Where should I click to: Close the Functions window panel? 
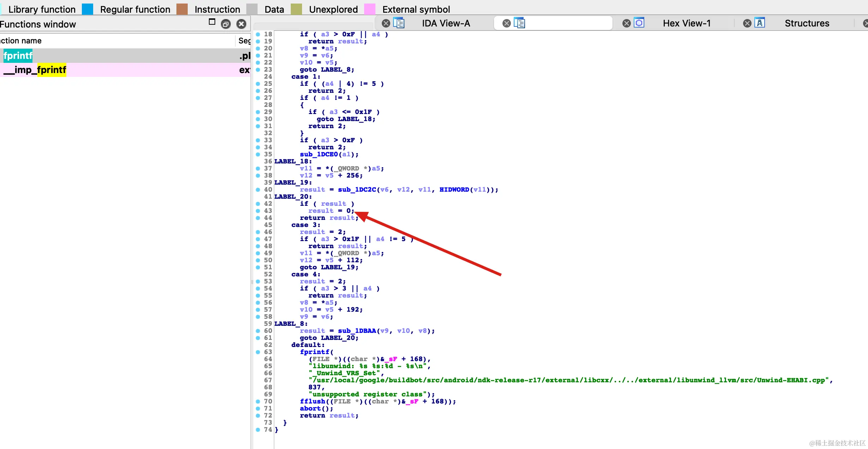coord(241,24)
